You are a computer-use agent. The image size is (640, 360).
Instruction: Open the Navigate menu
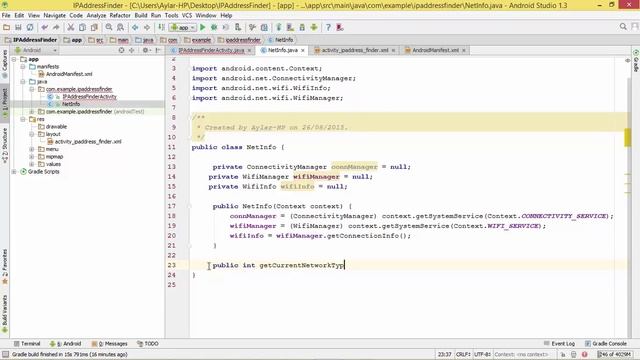[x=55, y=16]
